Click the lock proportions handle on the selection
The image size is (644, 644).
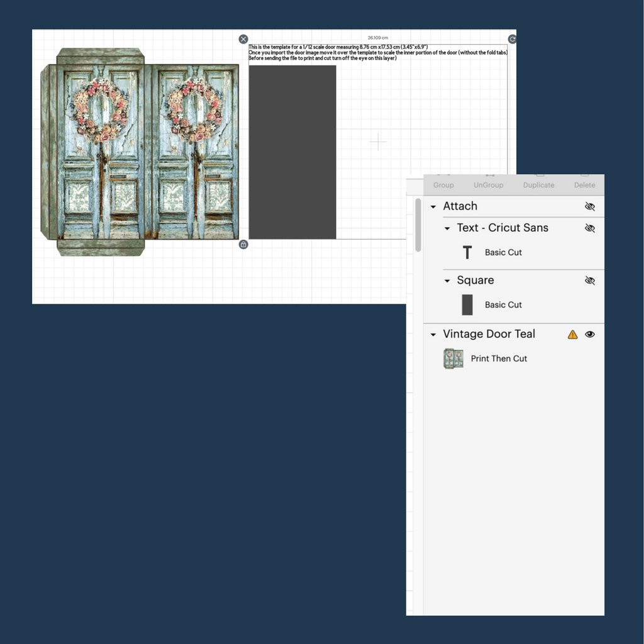[x=243, y=245]
